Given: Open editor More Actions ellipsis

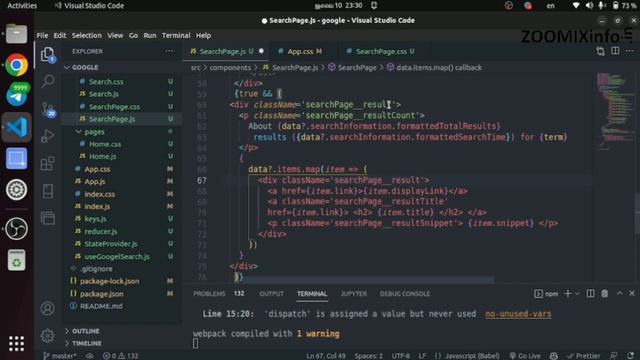Looking at the screenshot, I should 630,51.
